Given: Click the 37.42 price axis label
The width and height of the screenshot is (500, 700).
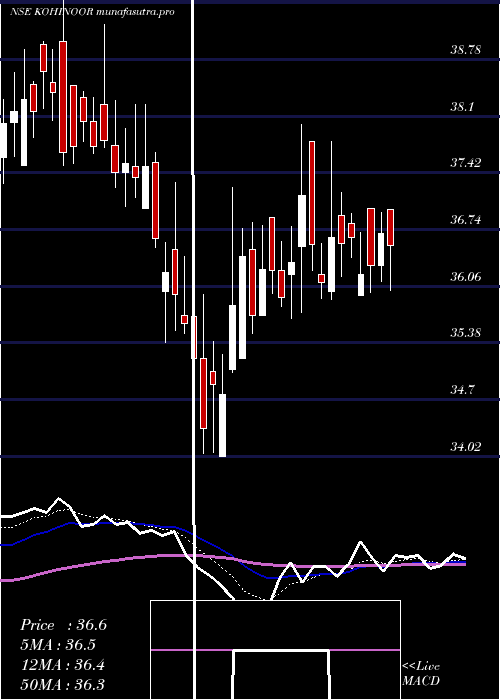Looking at the screenshot, I should click(466, 163).
